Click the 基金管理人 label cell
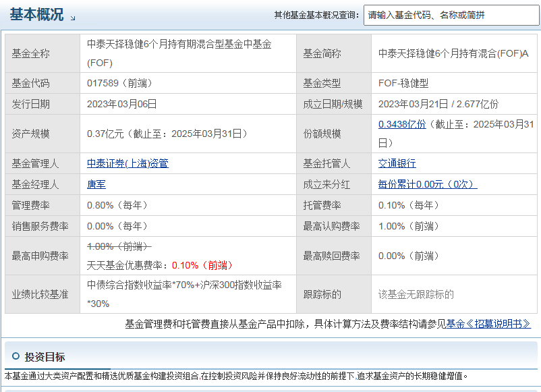Screen dimensions: 541x392 click(42, 163)
